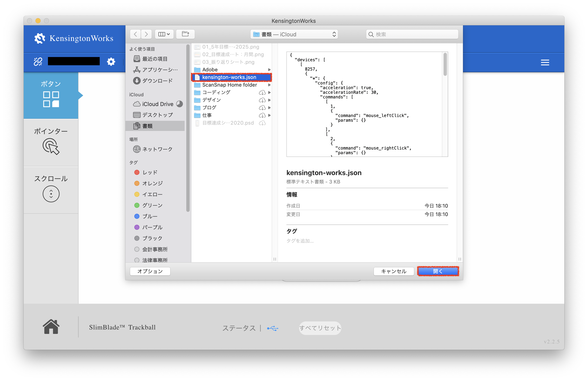Viewport: 588px width, 381px height.
Task: Open settings with the blue-bar gear icon
Action: point(111,61)
